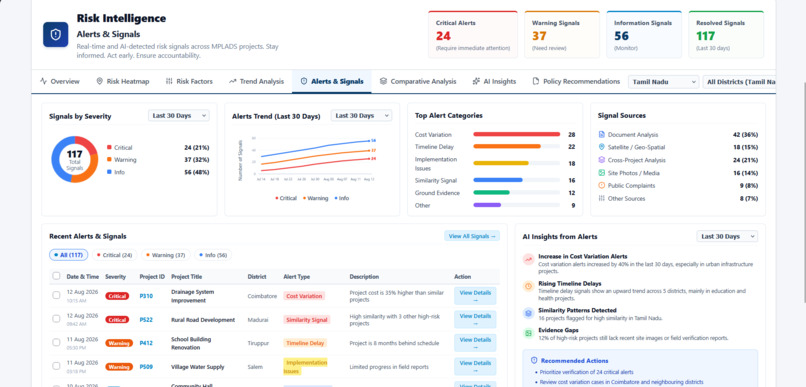Check the row checkbox for project P310
Image resolution: width=806 pixels, height=387 pixels.
(x=56, y=295)
